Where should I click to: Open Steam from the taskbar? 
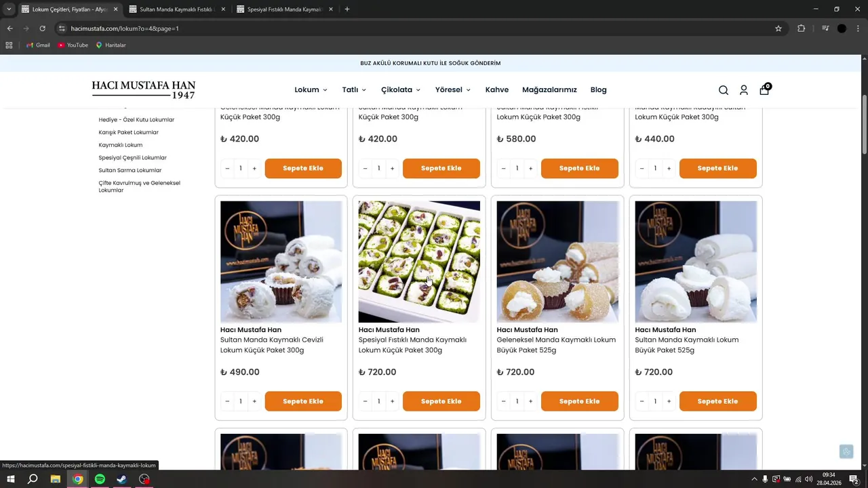click(122, 479)
